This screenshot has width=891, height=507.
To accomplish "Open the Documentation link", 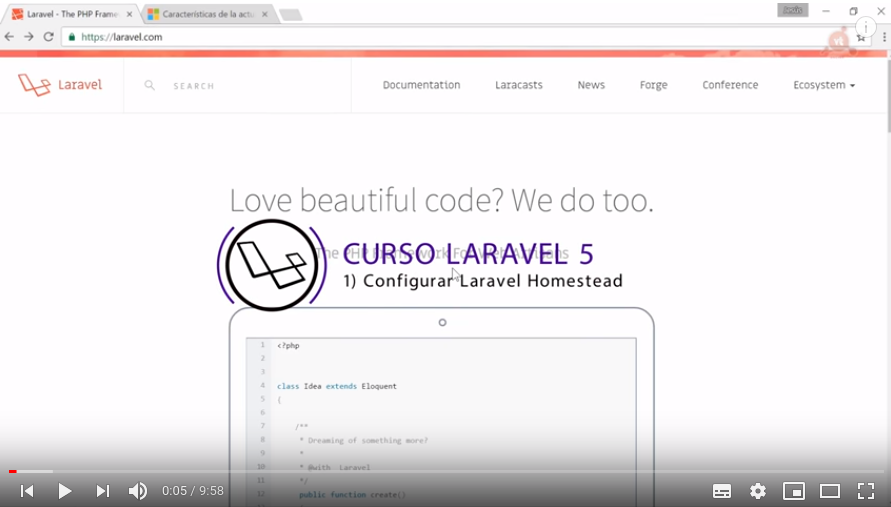I will 421,85.
